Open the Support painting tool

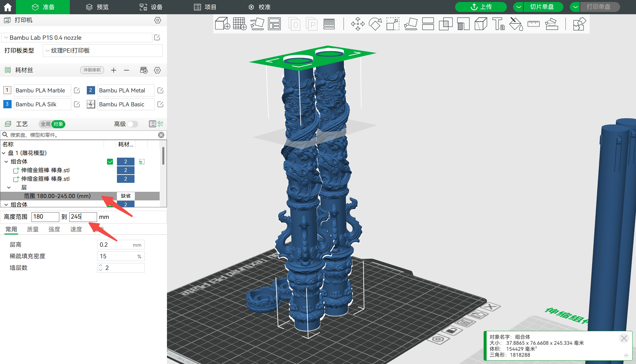pos(463,24)
